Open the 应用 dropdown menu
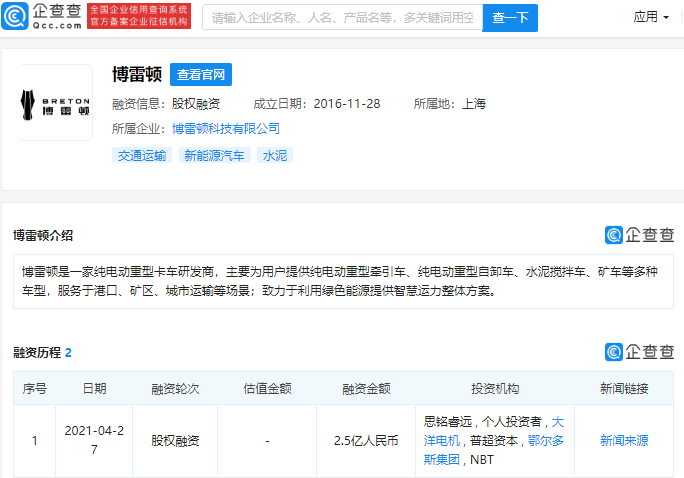The width and height of the screenshot is (684, 478). click(x=651, y=17)
